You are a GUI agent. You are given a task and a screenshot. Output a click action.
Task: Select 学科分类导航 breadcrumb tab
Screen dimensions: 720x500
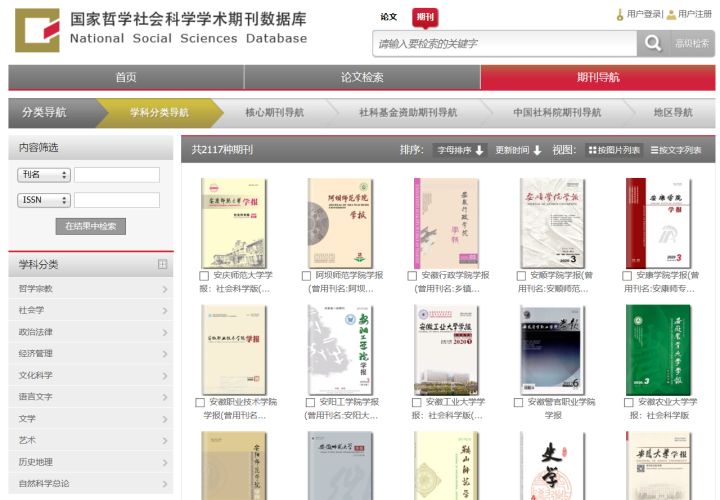(159, 112)
